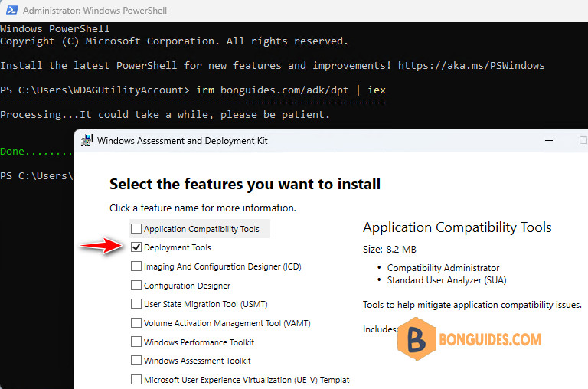Minimize the Assessment and Deployment Kit window
The image size is (588, 389).
pyautogui.click(x=549, y=141)
